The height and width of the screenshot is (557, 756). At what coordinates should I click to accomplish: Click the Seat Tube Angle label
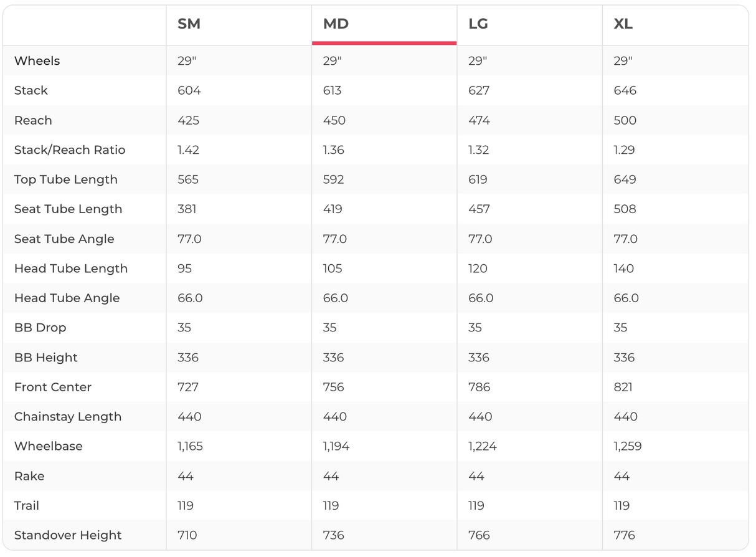pyautogui.click(x=64, y=239)
